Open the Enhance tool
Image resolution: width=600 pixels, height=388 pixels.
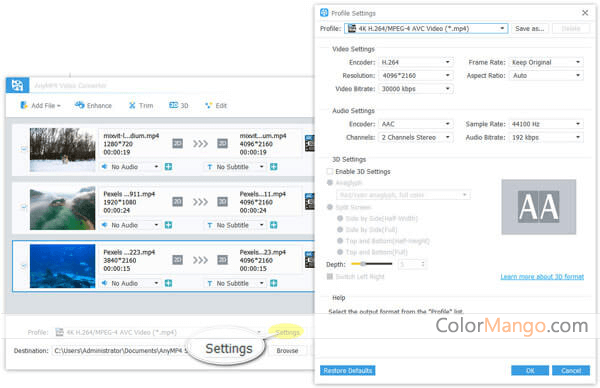pyautogui.click(x=93, y=105)
